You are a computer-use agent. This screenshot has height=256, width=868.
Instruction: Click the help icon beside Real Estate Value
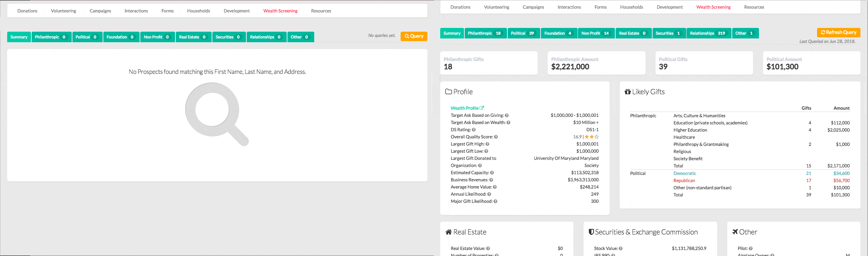[x=488, y=248]
